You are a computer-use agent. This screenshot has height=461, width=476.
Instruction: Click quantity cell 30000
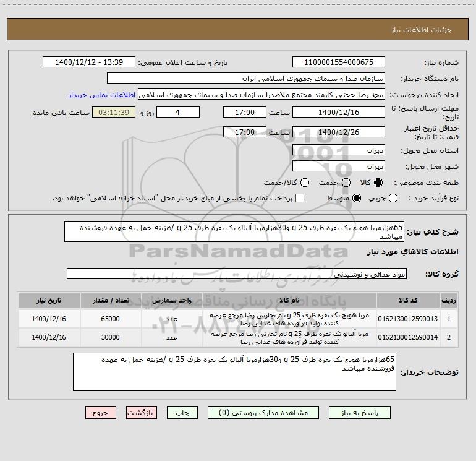[x=110, y=337]
